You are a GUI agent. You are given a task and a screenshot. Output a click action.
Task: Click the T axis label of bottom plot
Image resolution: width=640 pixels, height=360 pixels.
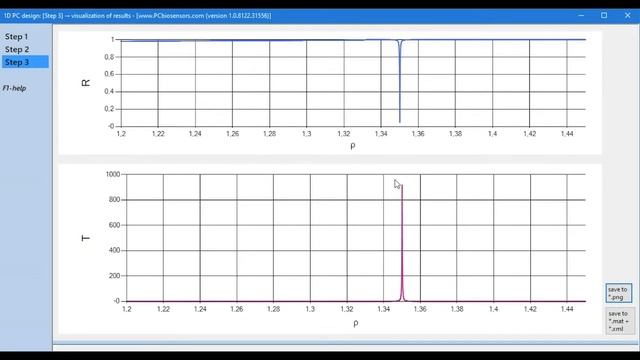(86, 238)
